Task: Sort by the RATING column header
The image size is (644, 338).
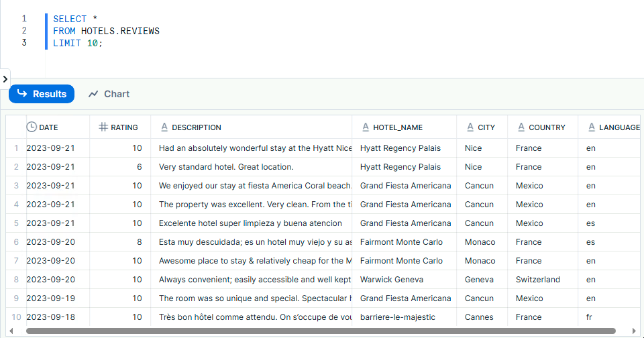Action: point(124,127)
